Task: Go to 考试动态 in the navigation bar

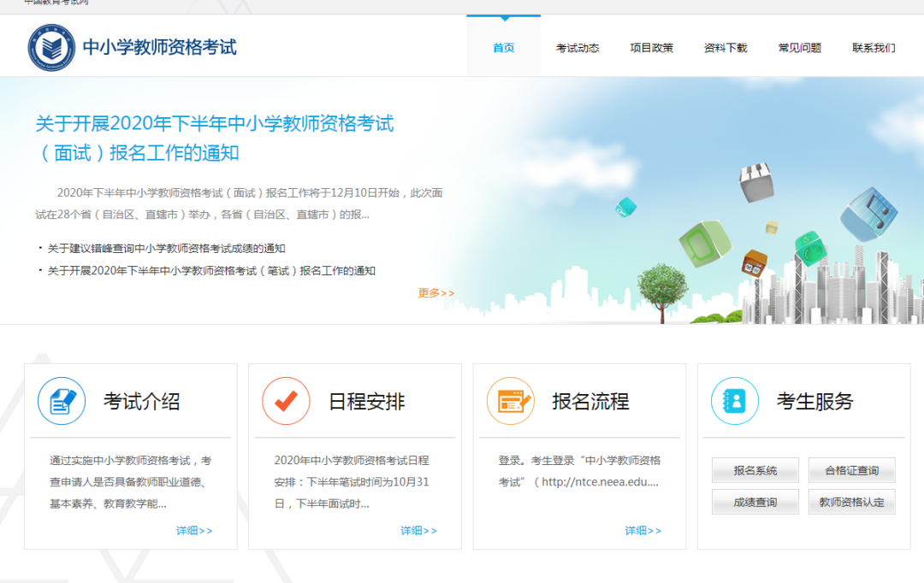Action: point(577,48)
